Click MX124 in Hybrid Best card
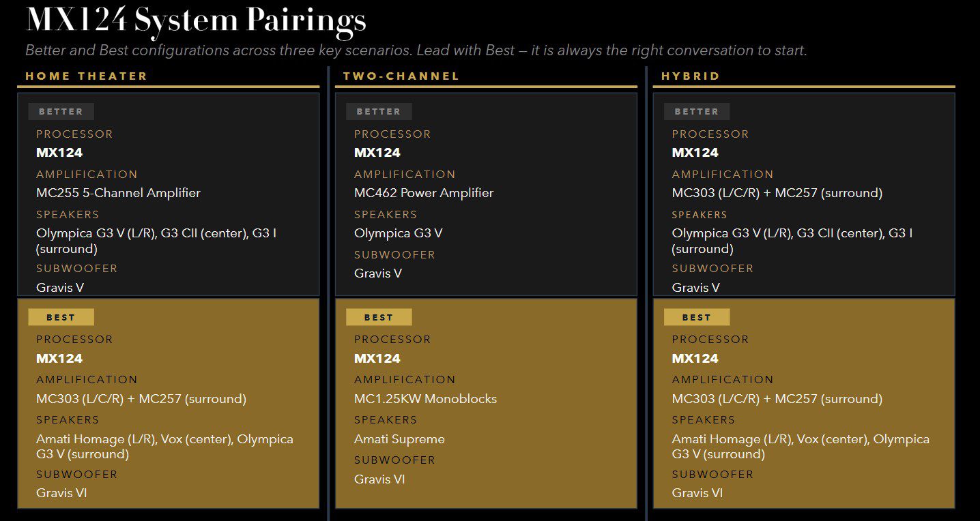The image size is (980, 521). click(695, 359)
